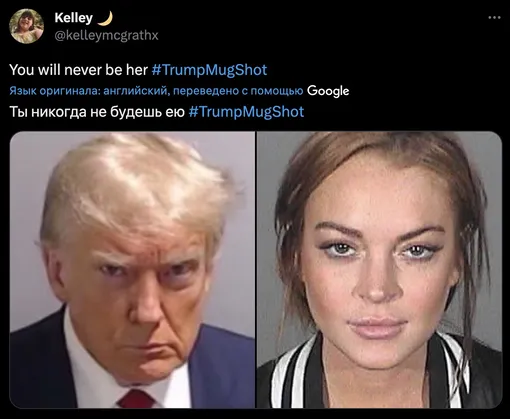This screenshot has height=419, width=510.
Task: Click the crescent moon emoji beside Kelley
Action: 105,18
